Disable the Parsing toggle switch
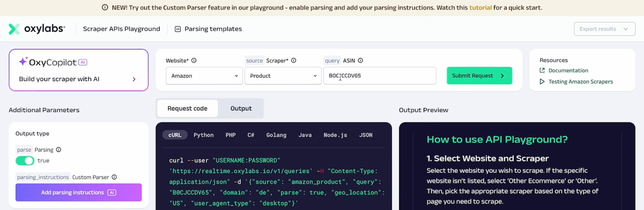Screen dimensions: 644x210 coord(25,161)
